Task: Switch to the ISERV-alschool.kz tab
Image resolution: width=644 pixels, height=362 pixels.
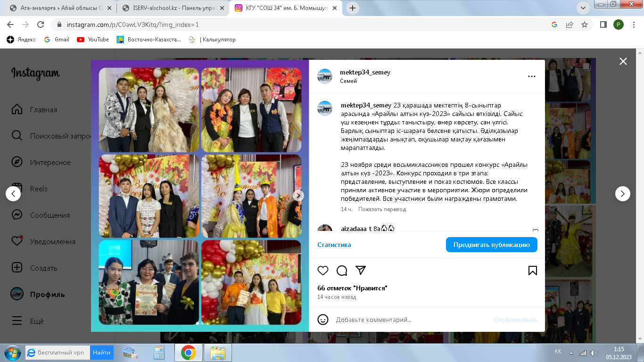Action: (x=172, y=8)
